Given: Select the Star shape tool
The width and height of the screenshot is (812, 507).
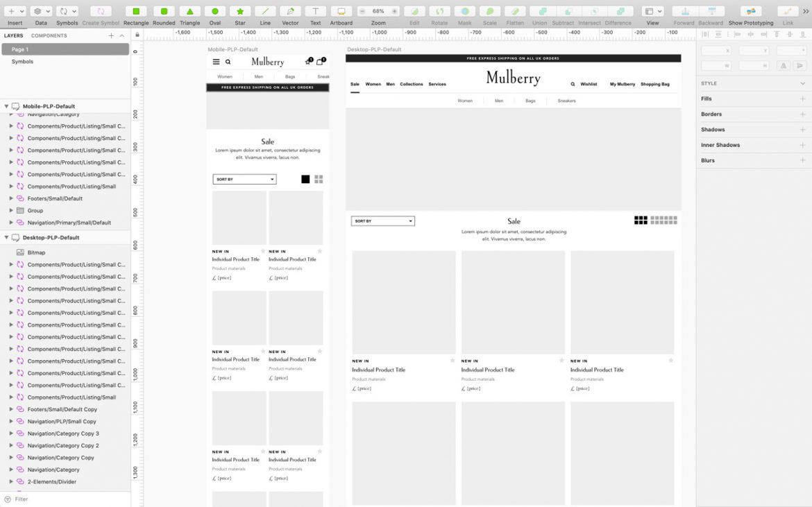Looking at the screenshot, I should 239,11.
